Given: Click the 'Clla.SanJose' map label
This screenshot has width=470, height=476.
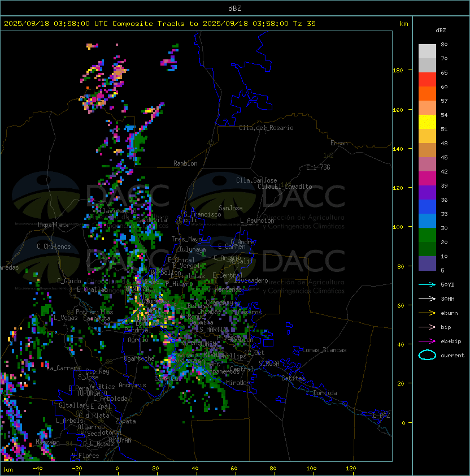Looking at the screenshot, I should 256,180.
